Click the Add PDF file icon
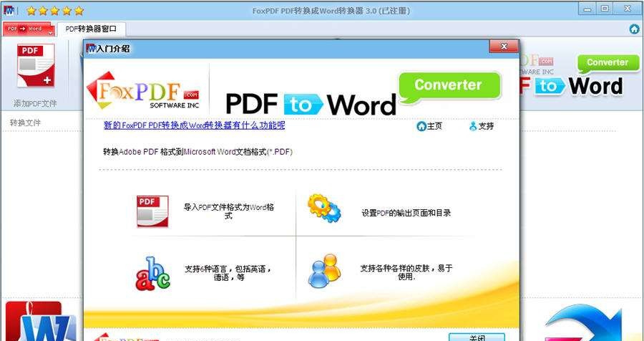Viewport: 644px width, 341px height. [x=35, y=66]
